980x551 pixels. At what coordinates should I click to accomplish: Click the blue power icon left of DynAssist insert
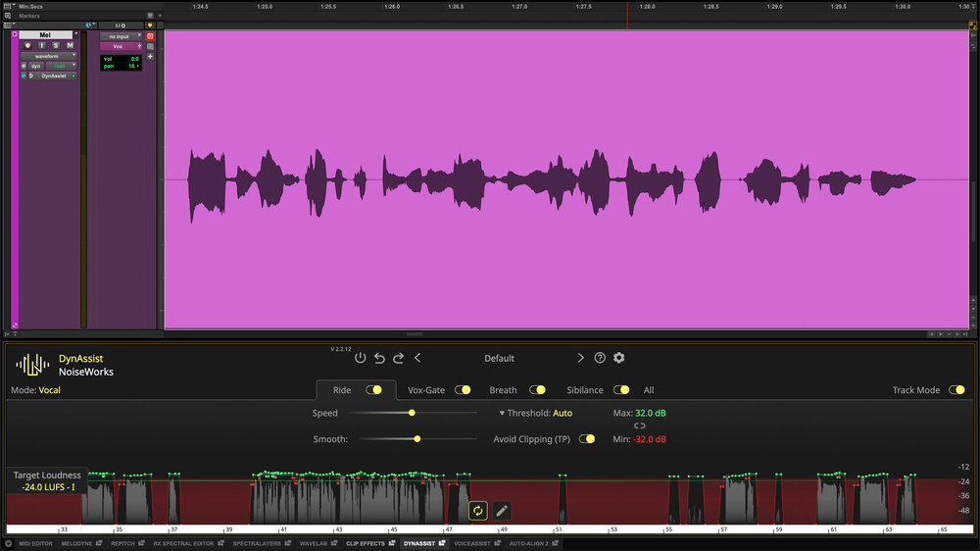point(24,75)
